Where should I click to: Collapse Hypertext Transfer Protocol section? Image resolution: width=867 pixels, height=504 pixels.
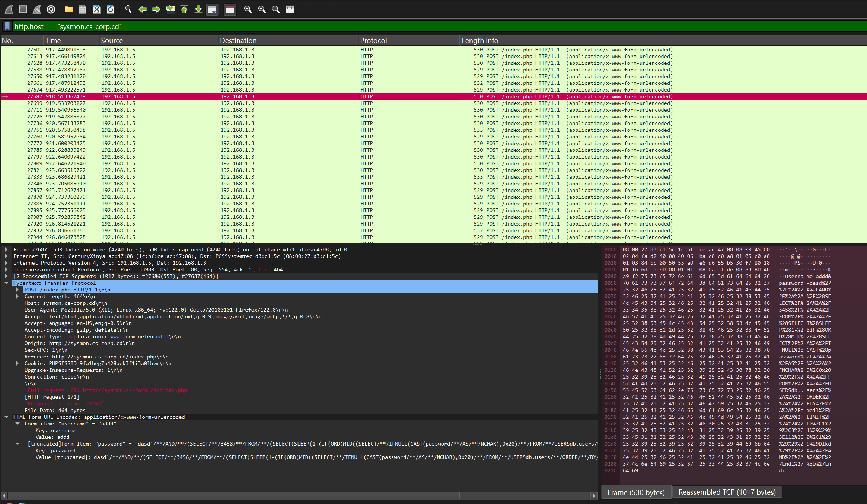[6, 283]
